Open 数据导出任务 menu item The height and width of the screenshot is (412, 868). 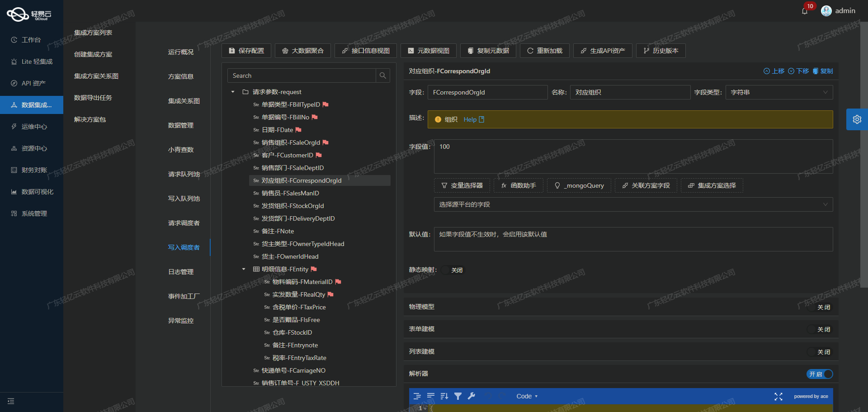[93, 98]
